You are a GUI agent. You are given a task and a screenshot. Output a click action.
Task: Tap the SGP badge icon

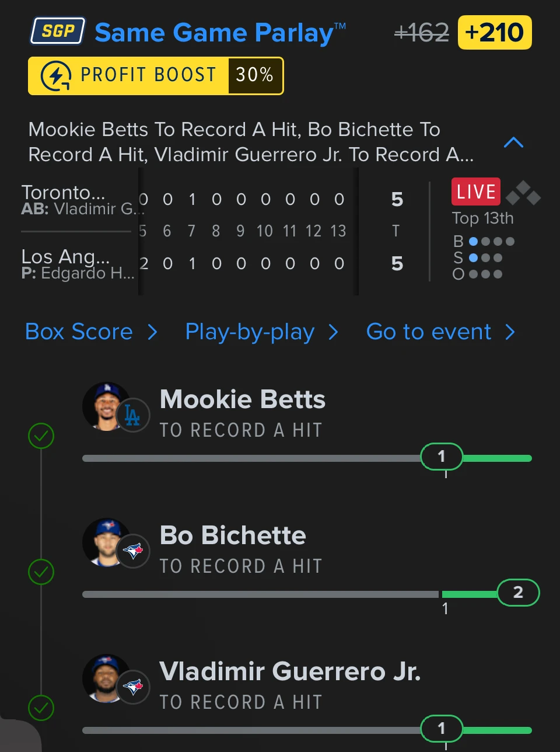(x=57, y=32)
